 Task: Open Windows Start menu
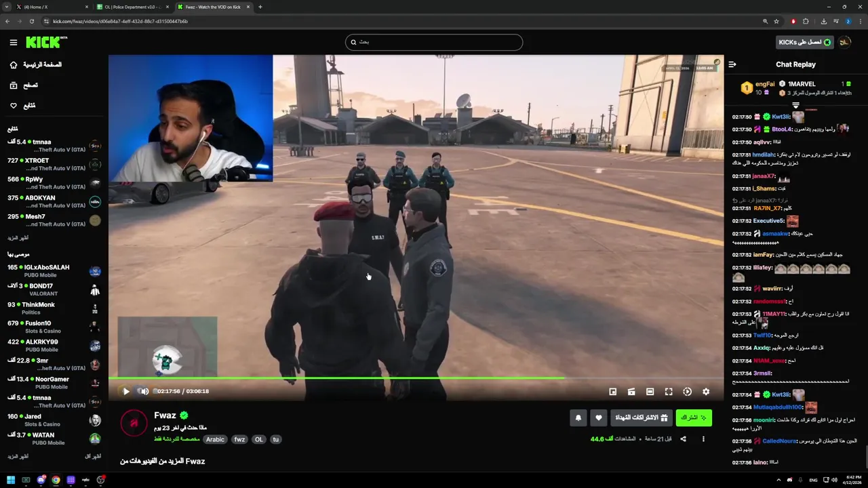[x=11, y=480]
